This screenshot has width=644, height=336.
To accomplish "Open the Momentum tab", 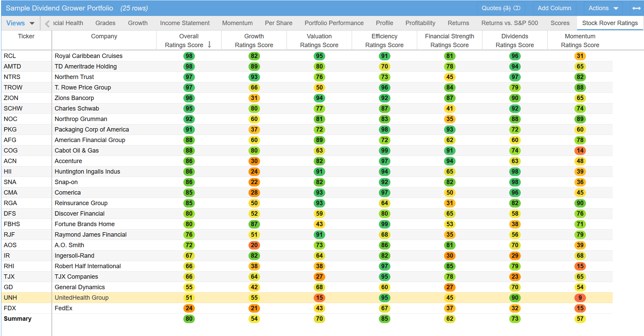I will coord(237,23).
